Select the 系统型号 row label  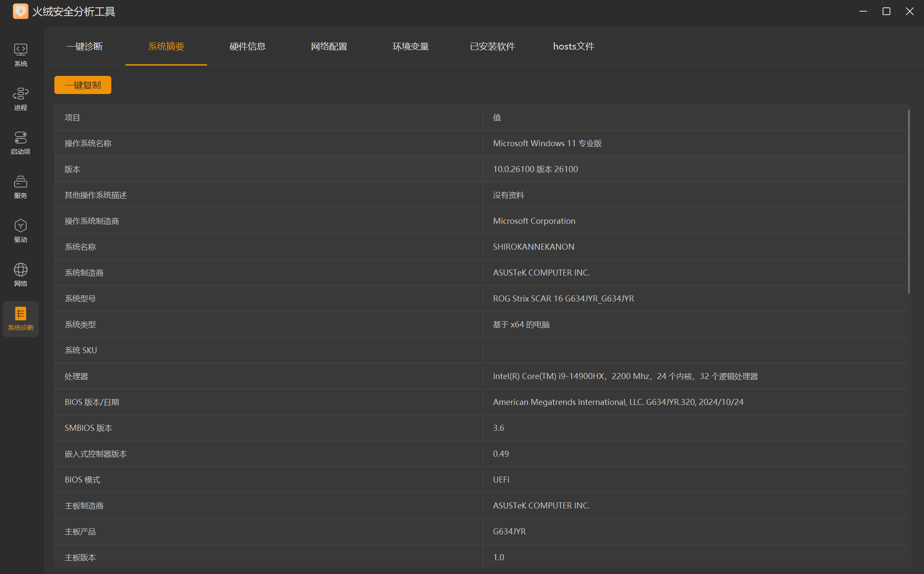tap(80, 298)
